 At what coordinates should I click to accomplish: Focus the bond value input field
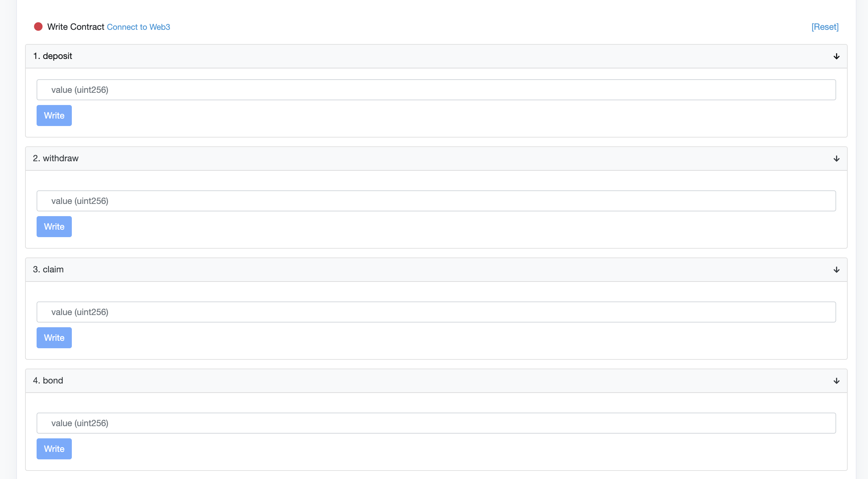436,423
